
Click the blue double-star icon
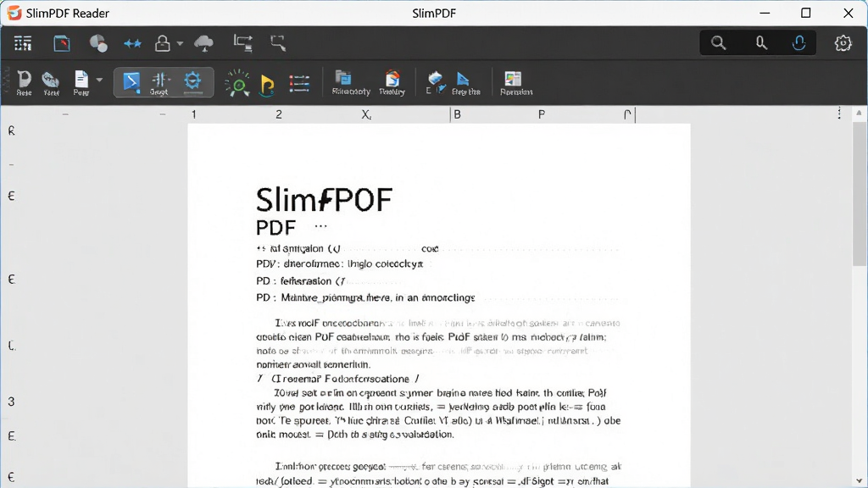132,43
